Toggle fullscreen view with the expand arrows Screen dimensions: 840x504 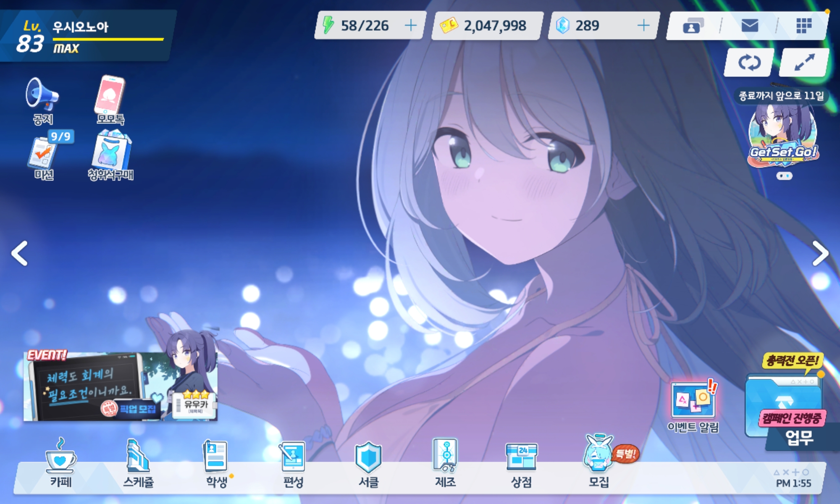[x=804, y=63]
